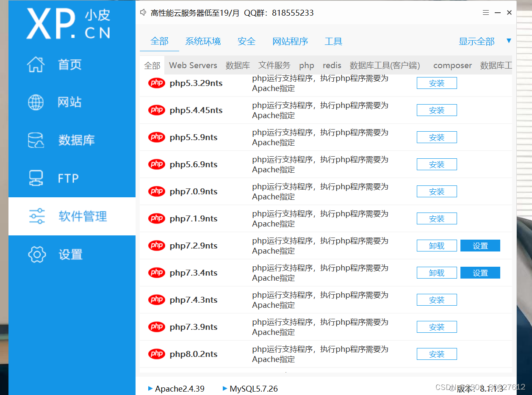Open the 数据库 database icon

pos(36,140)
